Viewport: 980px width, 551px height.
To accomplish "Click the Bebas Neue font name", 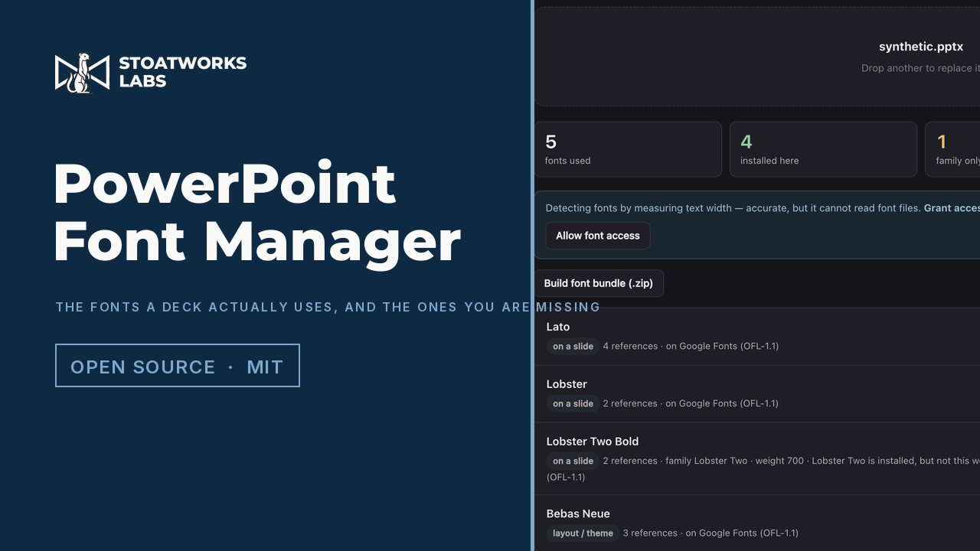I will click(578, 514).
